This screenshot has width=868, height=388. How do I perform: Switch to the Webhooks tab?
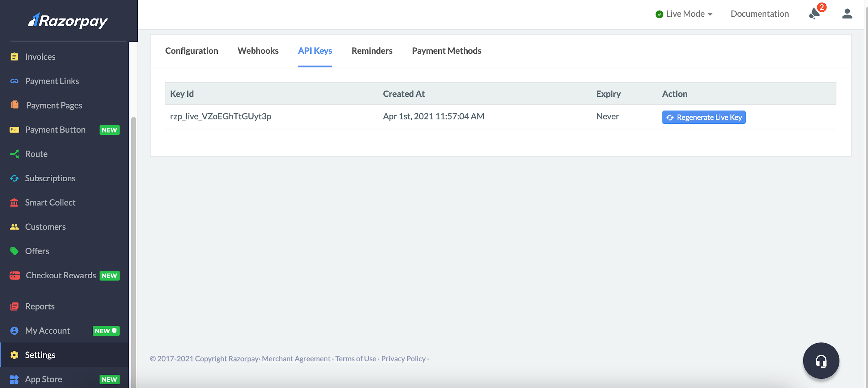pyautogui.click(x=258, y=50)
